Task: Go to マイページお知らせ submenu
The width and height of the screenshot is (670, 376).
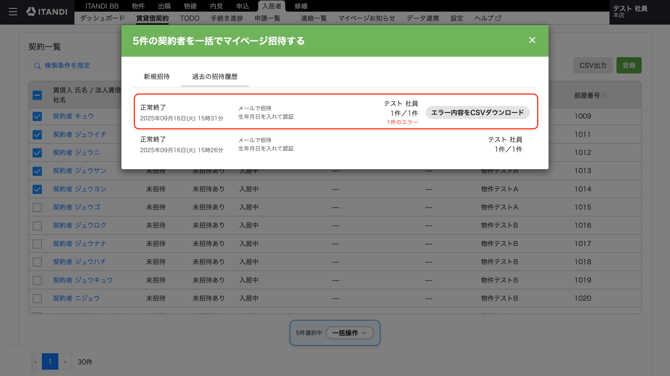Action: pyautogui.click(x=367, y=18)
